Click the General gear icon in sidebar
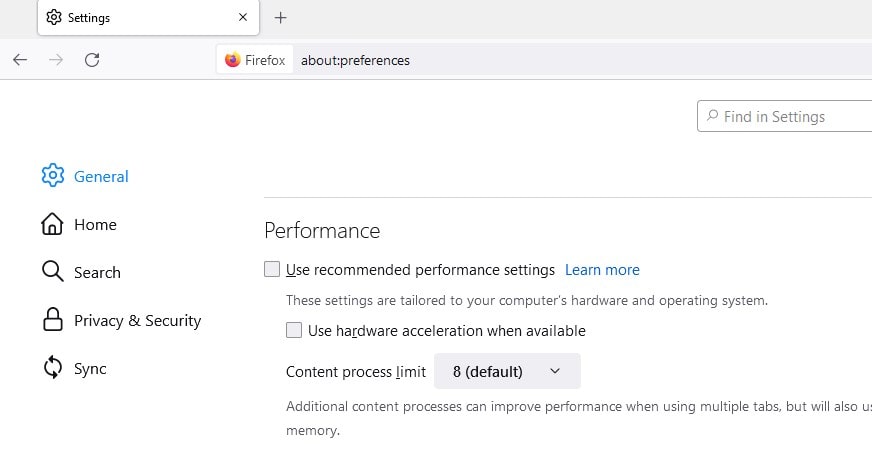Viewport: 872px width, 451px height. pos(53,176)
